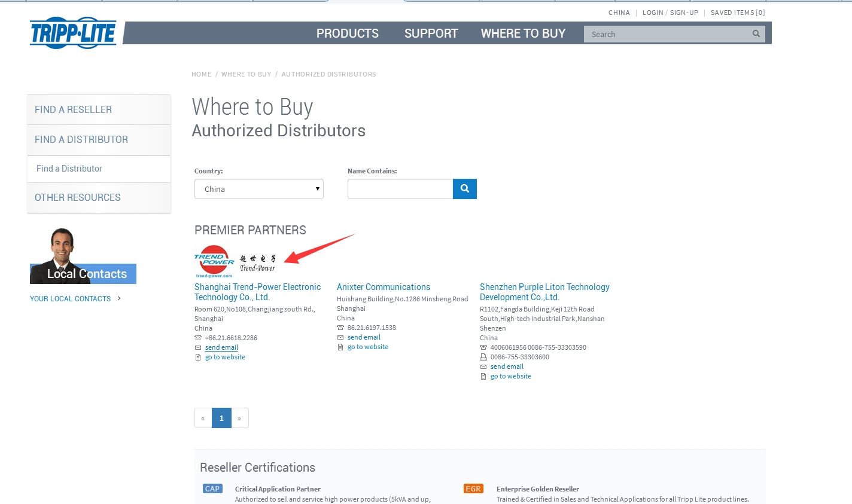Go to next page with » button

(x=239, y=418)
